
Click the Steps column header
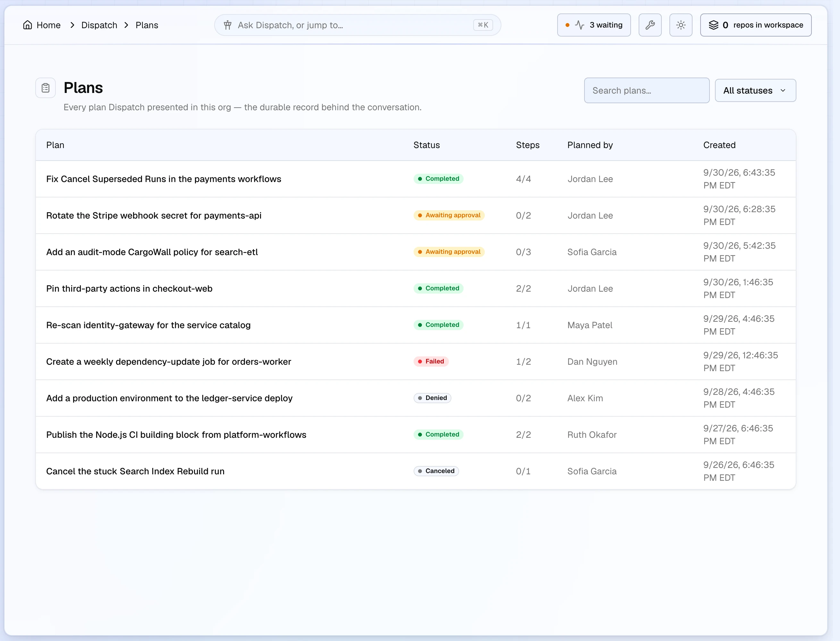528,145
